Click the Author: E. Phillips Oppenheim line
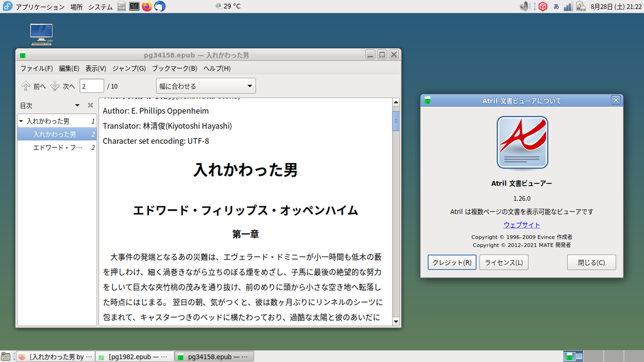The width and height of the screenshot is (644, 362). 156,111
